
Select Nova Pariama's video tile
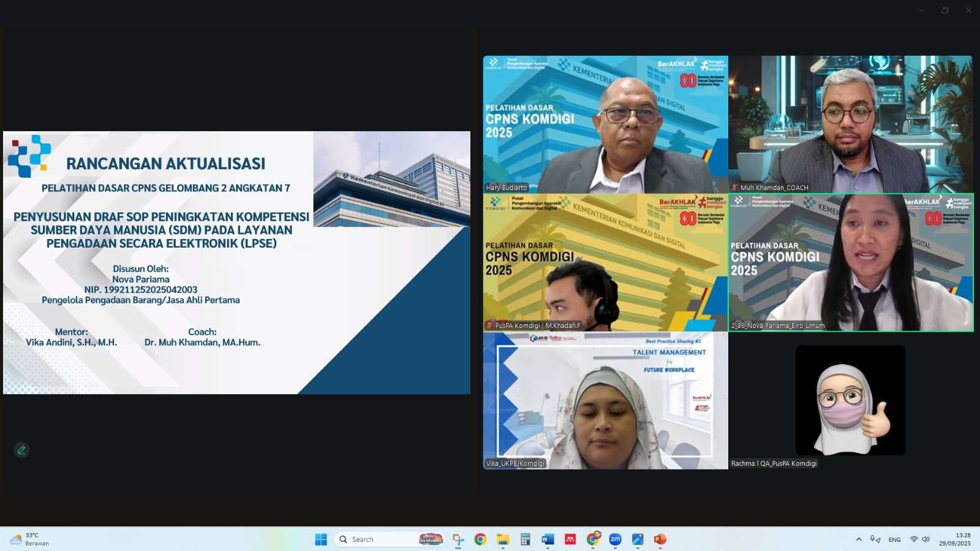pyautogui.click(x=850, y=262)
